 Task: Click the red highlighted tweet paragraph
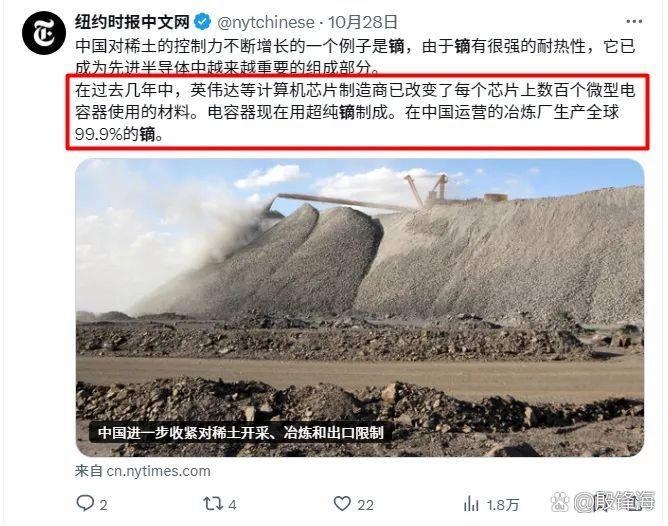[x=357, y=112]
